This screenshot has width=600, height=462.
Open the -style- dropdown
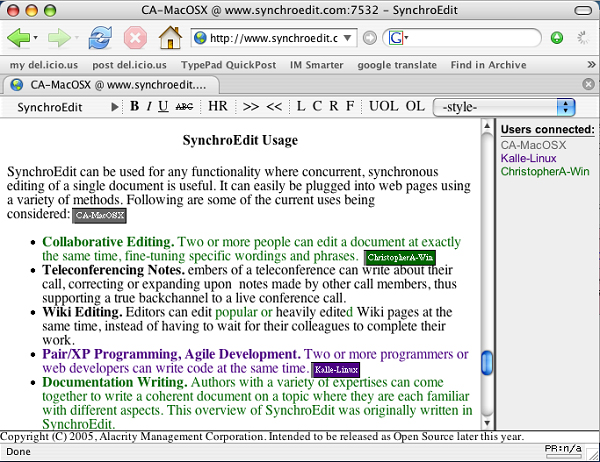click(504, 107)
